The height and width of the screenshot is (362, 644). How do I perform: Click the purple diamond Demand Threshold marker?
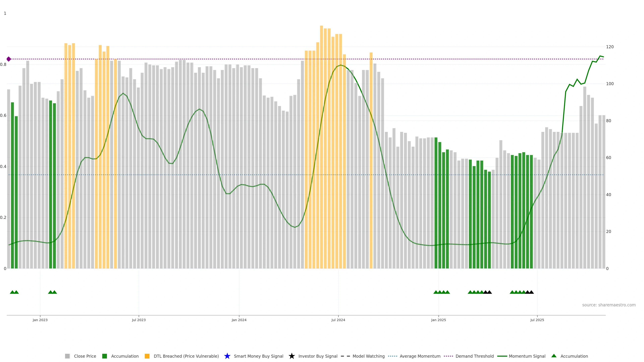coord(9,59)
